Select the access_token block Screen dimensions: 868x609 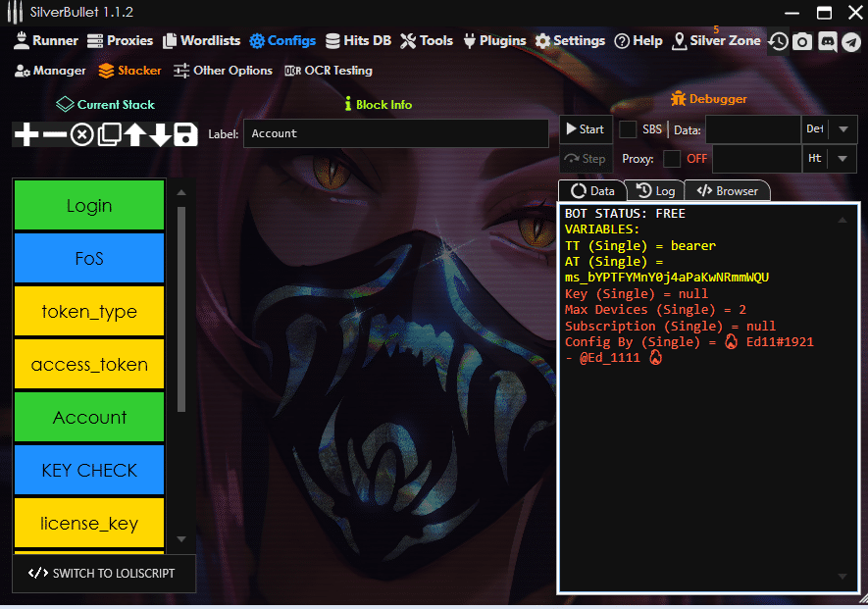(x=89, y=364)
